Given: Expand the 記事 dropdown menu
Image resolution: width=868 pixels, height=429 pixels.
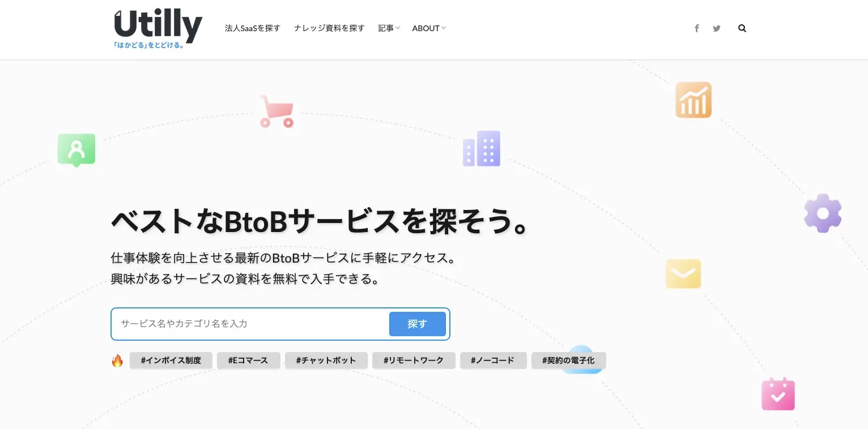Looking at the screenshot, I should coord(389,28).
